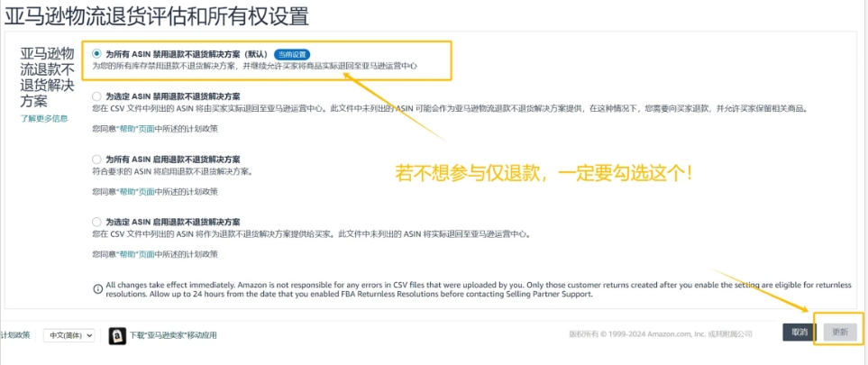Screen dimensions: 868x365
Task: Select radio 为选定 ASIN 禁用退款不退货解决方案
Action: 96,96
